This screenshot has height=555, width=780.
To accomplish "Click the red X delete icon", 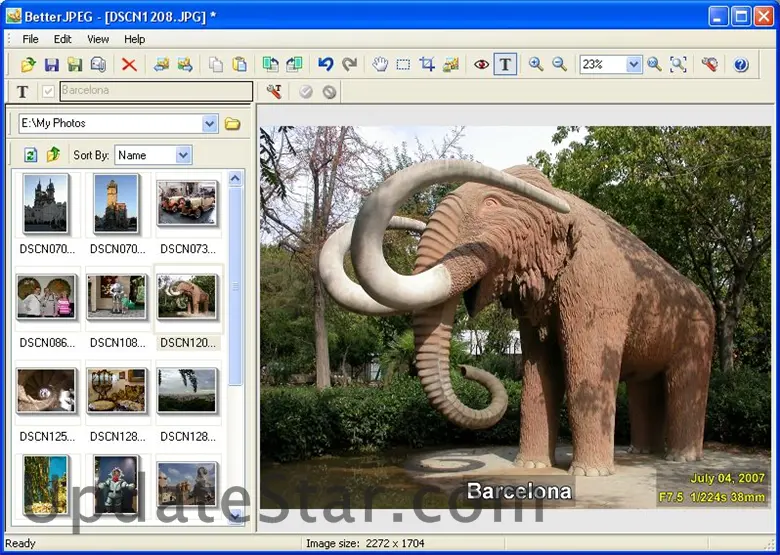I will click(x=129, y=64).
